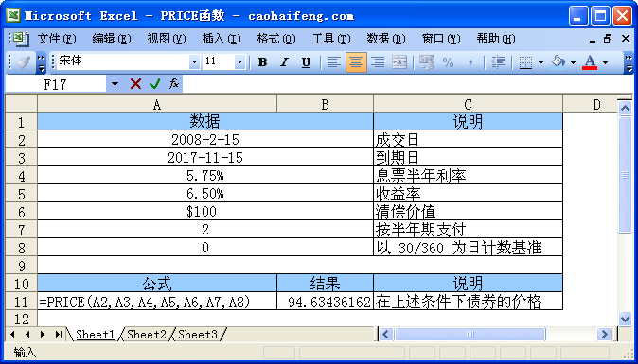
Task: Click vertical scrollbar down arrow
Action: coord(625,319)
